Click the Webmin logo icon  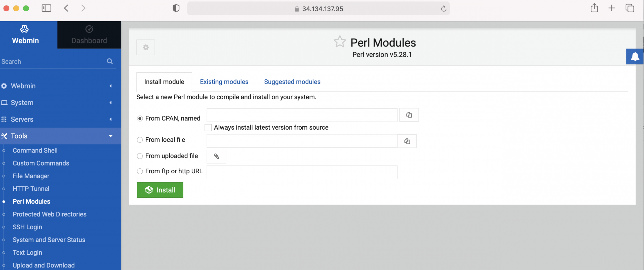[24, 29]
